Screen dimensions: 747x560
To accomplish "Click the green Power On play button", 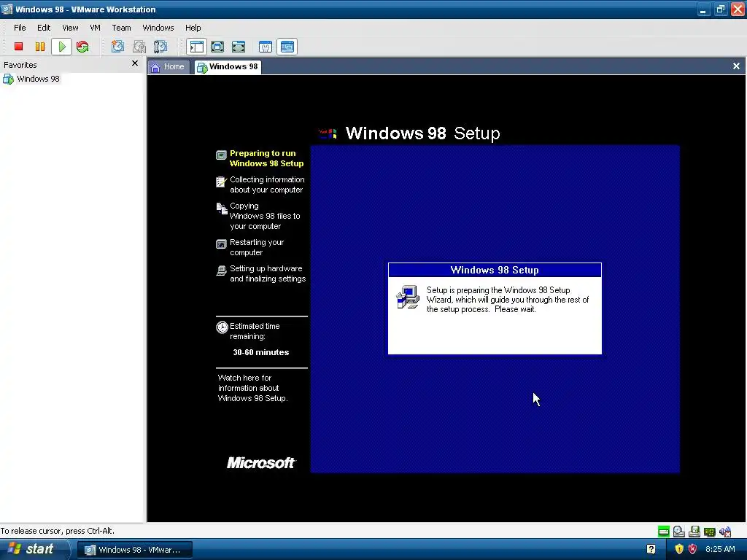I will click(61, 47).
